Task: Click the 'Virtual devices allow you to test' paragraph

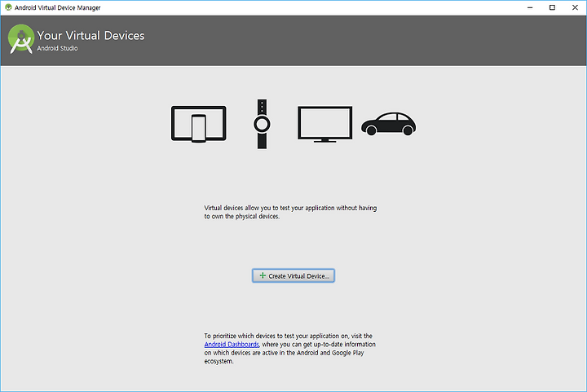Action: point(290,212)
